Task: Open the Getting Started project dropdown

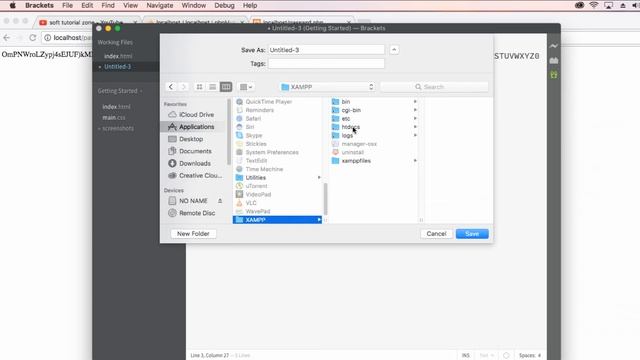Action: [120, 91]
